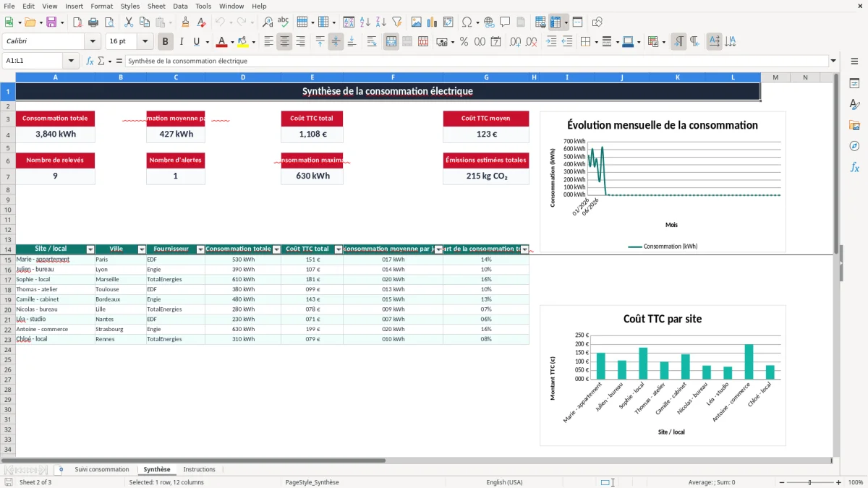Switch to the Suivi consommation sheet tab
The width and height of the screenshot is (868, 488).
coord(102,469)
